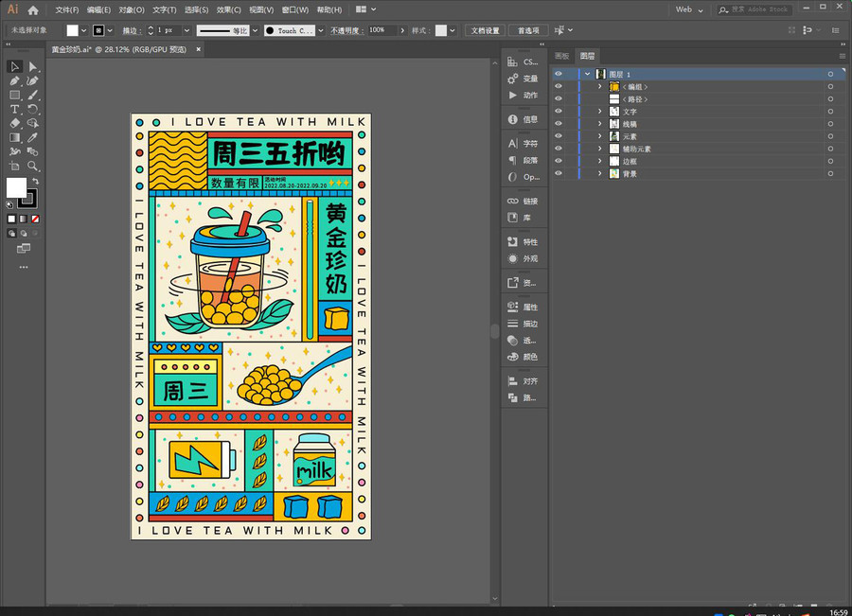Select the Selection tool (black arrow)
Image resolution: width=852 pixels, height=616 pixels.
[x=14, y=67]
